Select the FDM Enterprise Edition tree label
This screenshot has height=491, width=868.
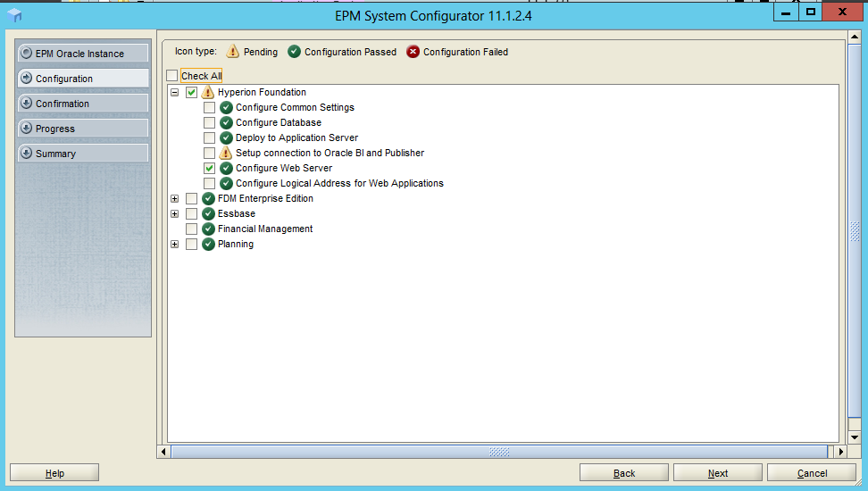[x=265, y=198]
